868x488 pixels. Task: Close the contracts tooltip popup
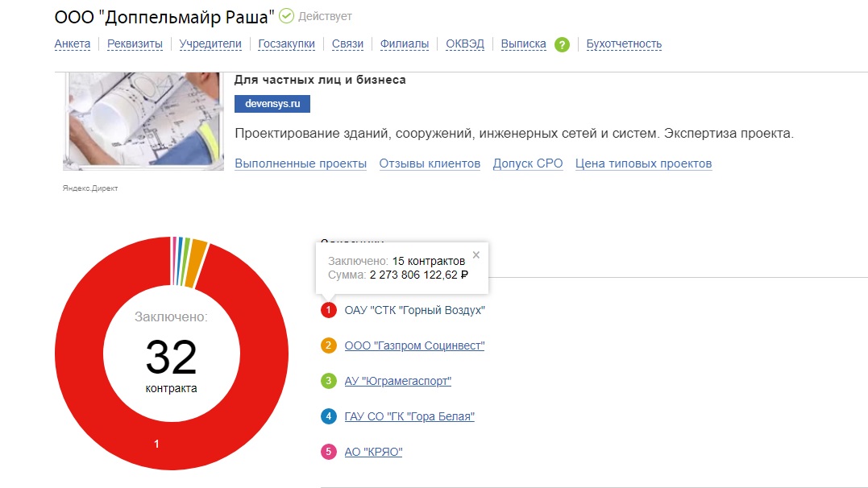476,254
